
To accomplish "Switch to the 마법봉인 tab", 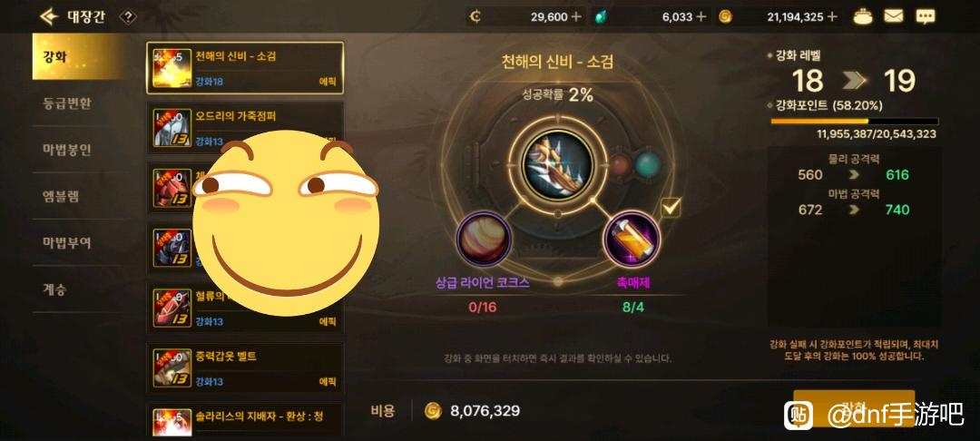I will (x=67, y=150).
